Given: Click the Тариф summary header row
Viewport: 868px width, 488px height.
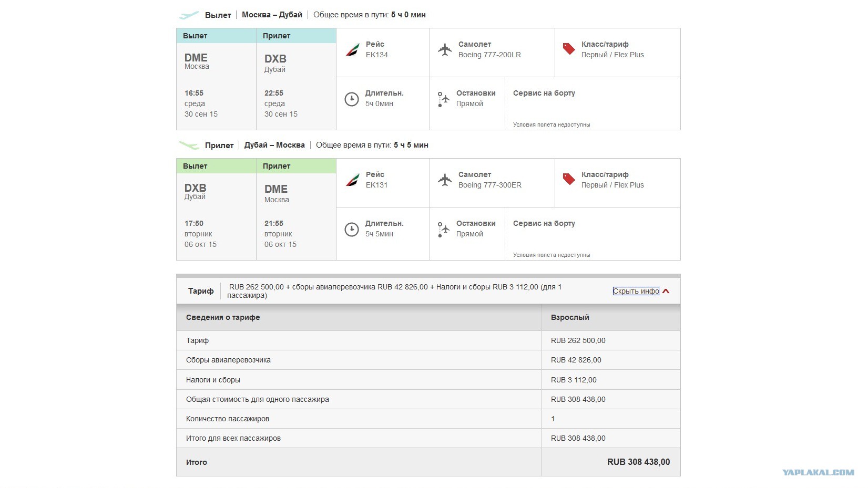Looking at the screenshot, I should (x=428, y=291).
